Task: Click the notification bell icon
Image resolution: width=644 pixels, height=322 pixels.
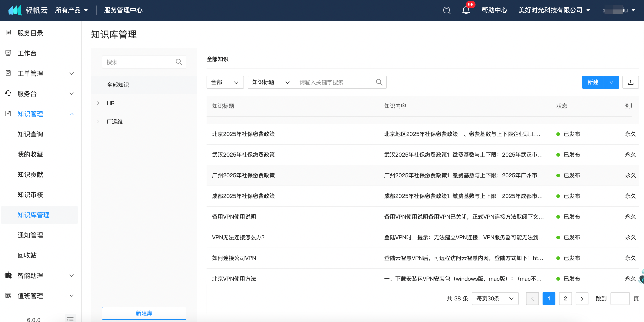Action: pos(466,10)
